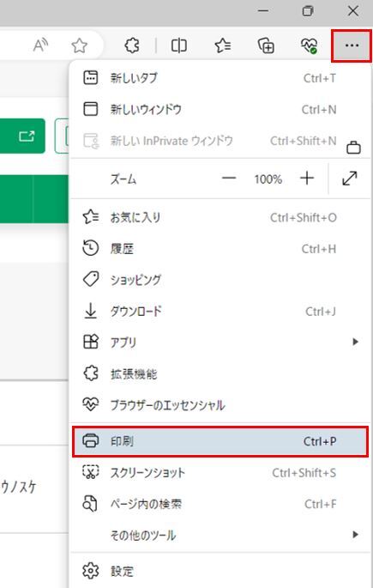Open the Collections toolbar icon

[267, 45]
